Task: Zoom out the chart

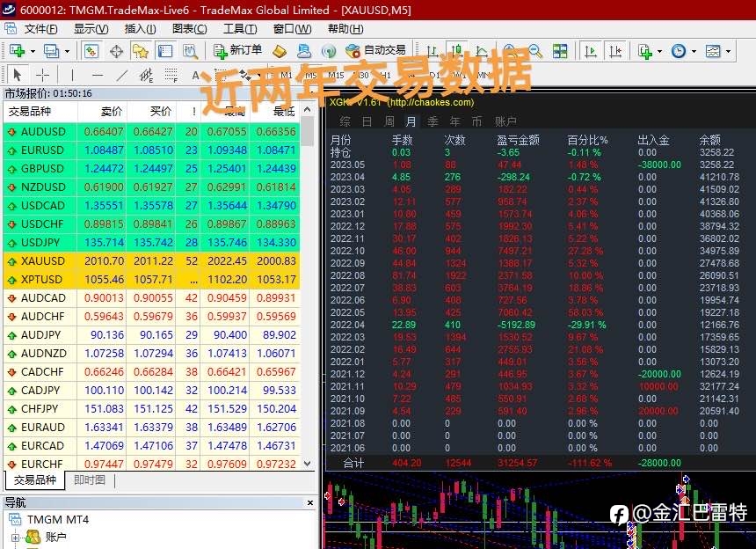Action: [x=535, y=51]
